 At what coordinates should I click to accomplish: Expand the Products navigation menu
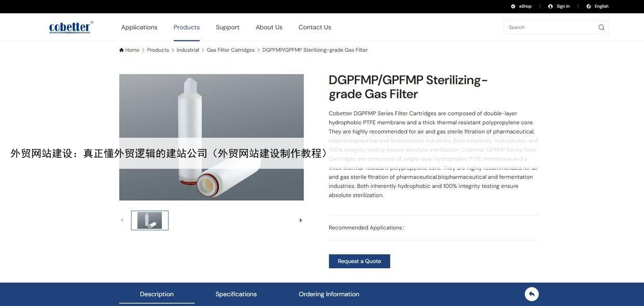pyautogui.click(x=187, y=27)
